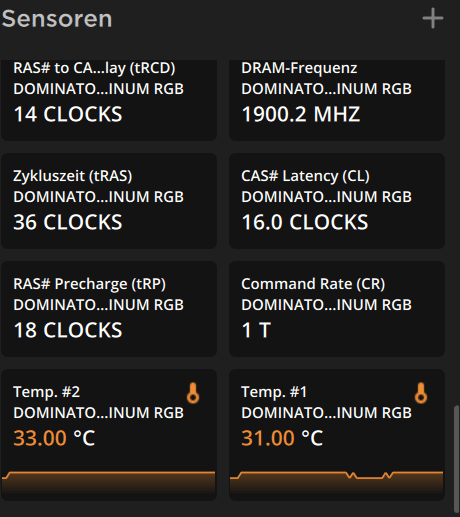Click the plus icon to add sensor
Viewport: 460px width, 517px height.
(433, 18)
